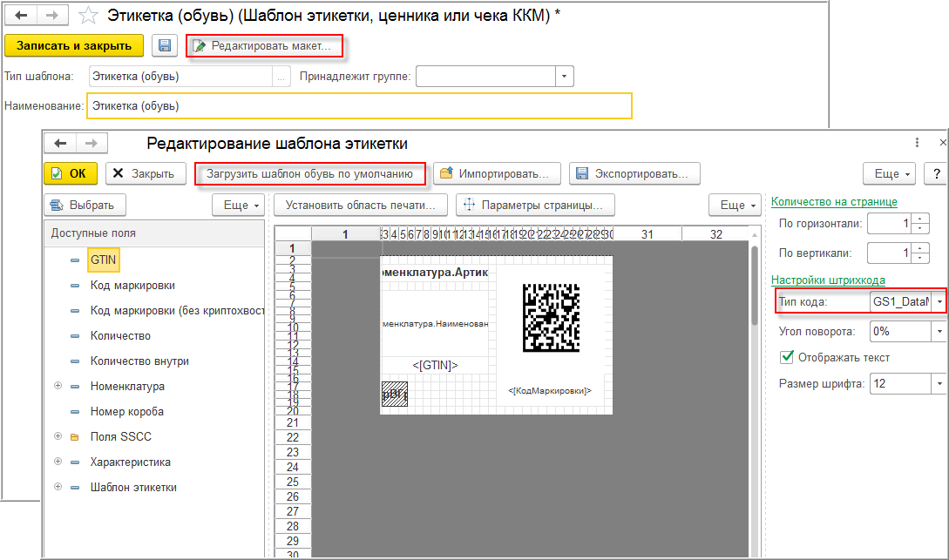The height and width of the screenshot is (560, 949).
Task: Click the Экспортировать button
Action: pos(634,174)
